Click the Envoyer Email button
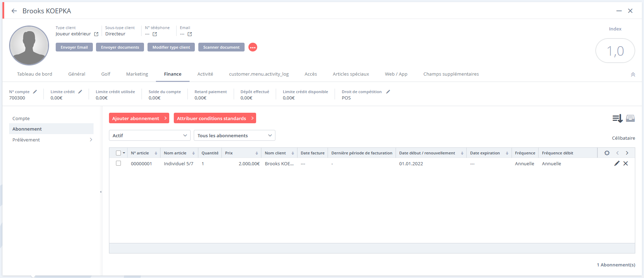This screenshot has height=278, width=644. tap(74, 47)
